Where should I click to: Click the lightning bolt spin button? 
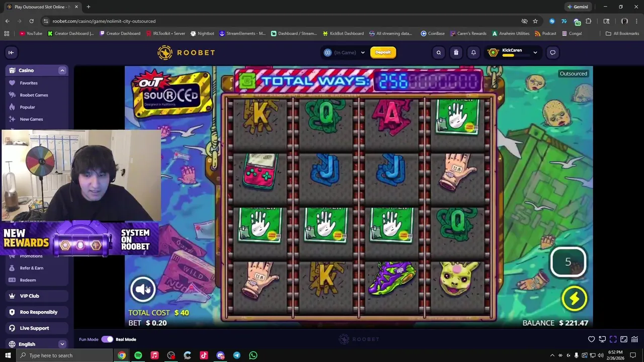point(574,299)
